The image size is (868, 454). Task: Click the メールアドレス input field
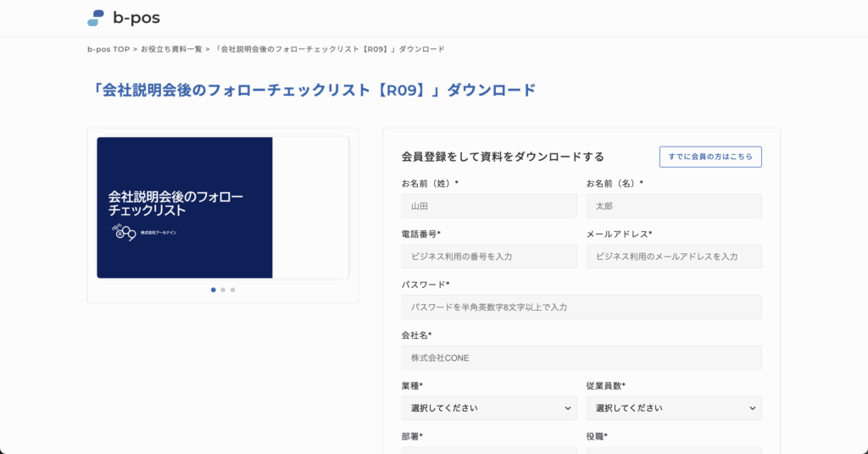(x=674, y=257)
